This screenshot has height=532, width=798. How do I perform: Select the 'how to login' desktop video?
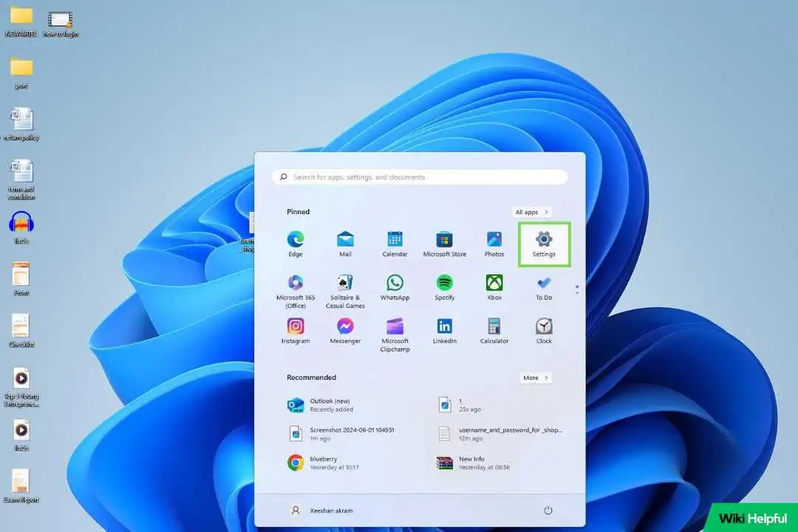click(61, 24)
